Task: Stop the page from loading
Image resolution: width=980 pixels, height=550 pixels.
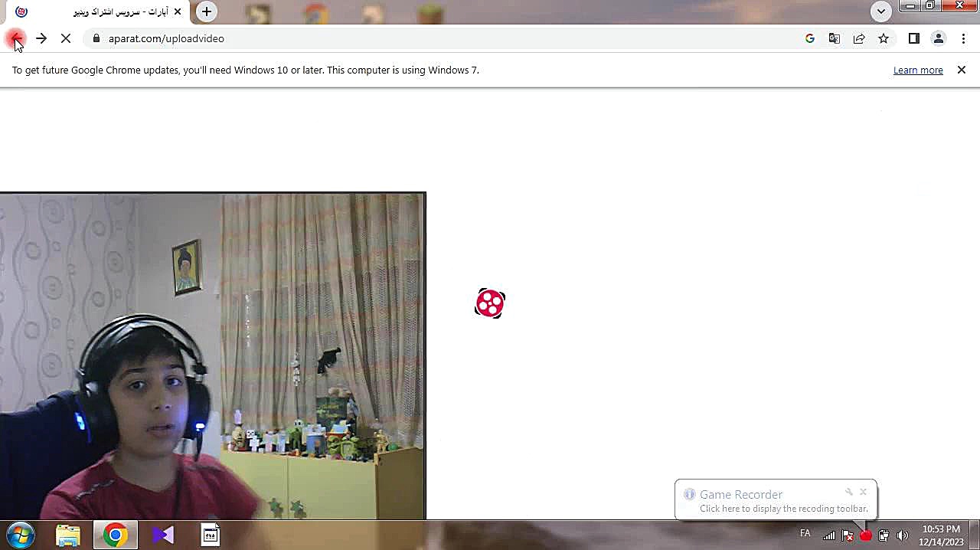Action: (66, 38)
